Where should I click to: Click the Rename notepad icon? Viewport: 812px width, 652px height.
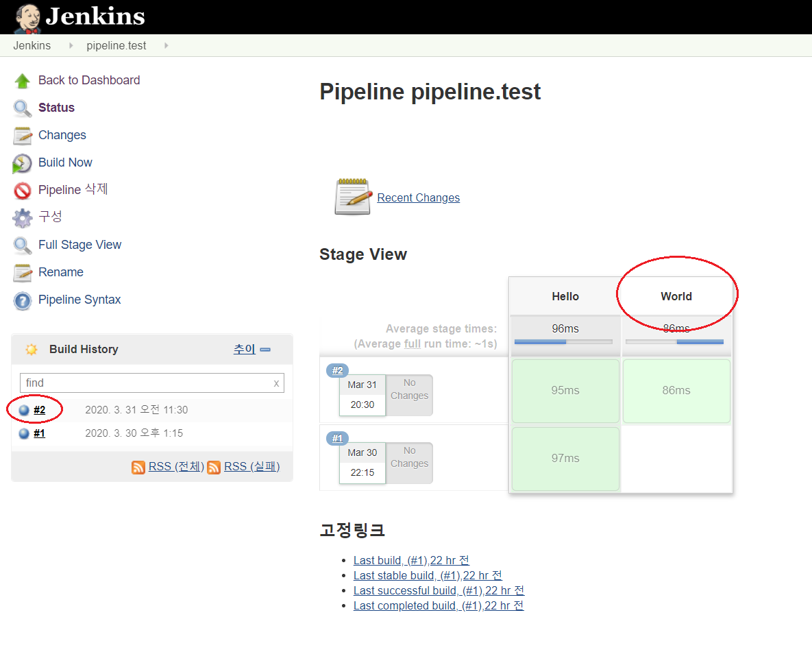[22, 273]
